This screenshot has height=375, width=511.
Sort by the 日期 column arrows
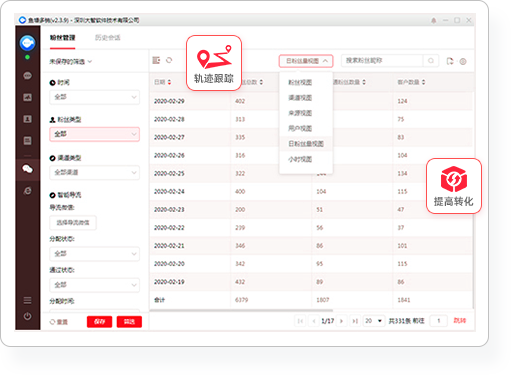click(x=169, y=82)
